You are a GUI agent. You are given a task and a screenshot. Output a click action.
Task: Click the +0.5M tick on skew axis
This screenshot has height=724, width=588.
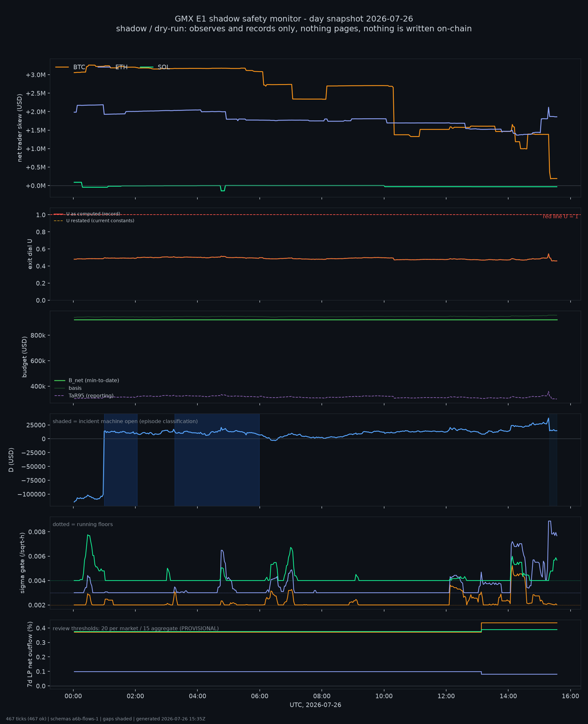click(x=36, y=167)
